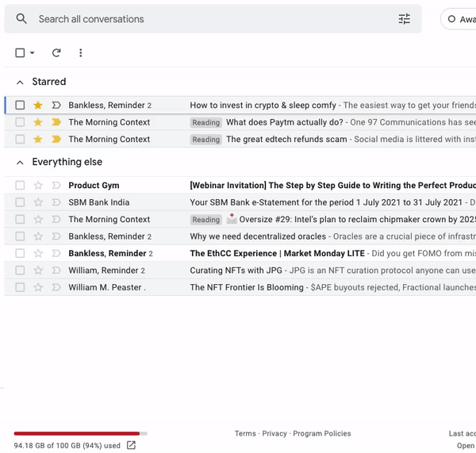Star the decentralized oracles email
The image size is (476, 453).
(38, 236)
